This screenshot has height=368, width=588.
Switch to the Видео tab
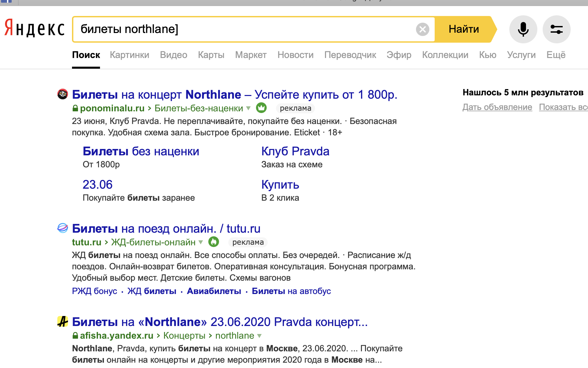tap(174, 55)
